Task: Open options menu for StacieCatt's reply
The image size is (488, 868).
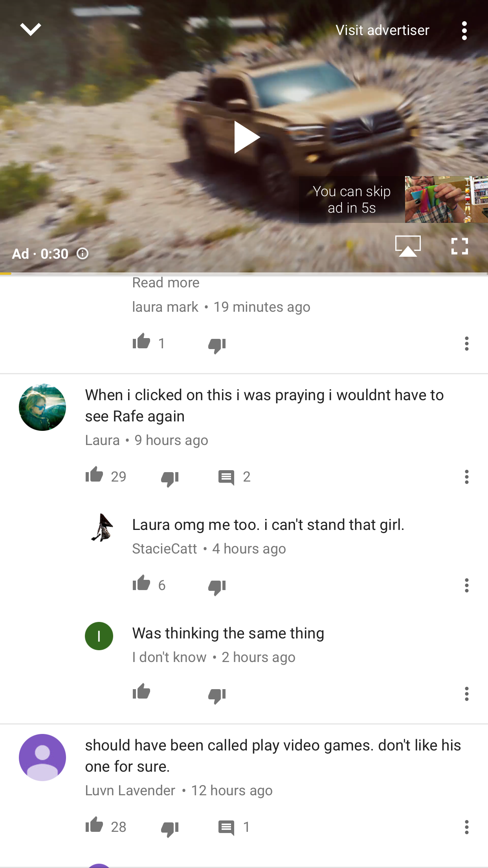Action: (x=467, y=585)
